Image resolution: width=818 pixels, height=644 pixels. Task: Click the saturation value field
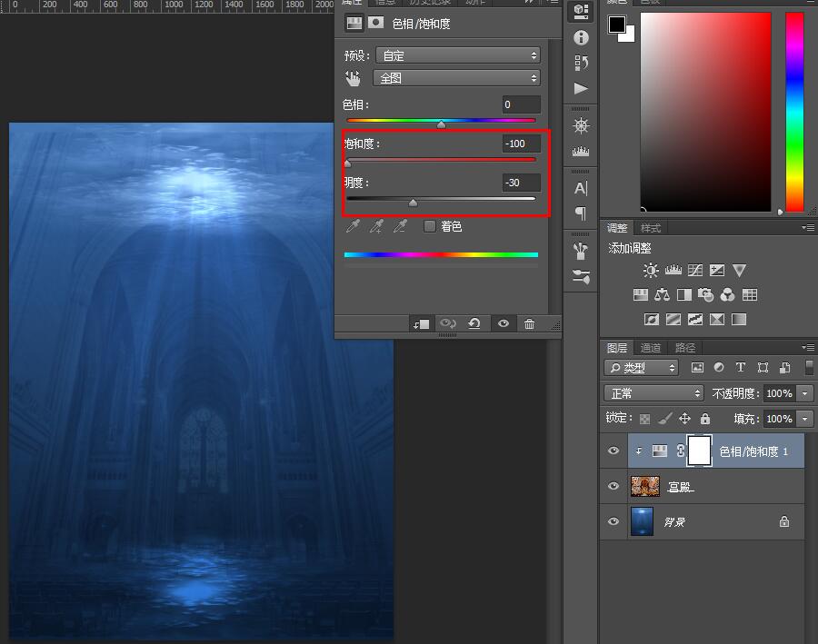[x=521, y=144]
